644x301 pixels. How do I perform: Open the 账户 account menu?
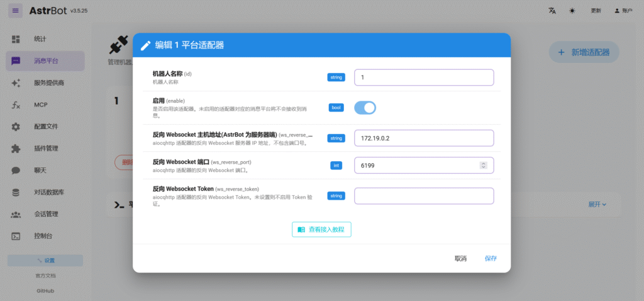(x=623, y=11)
